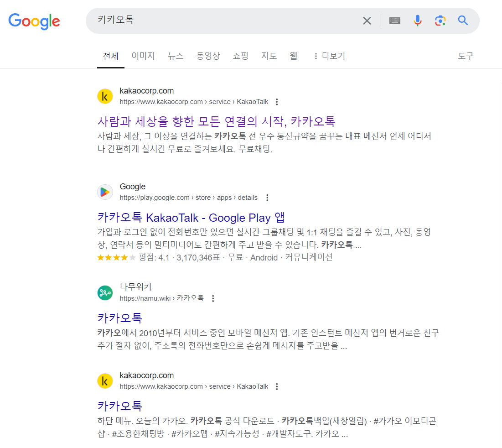
Task: Select the 전체 tab
Action: coord(110,56)
